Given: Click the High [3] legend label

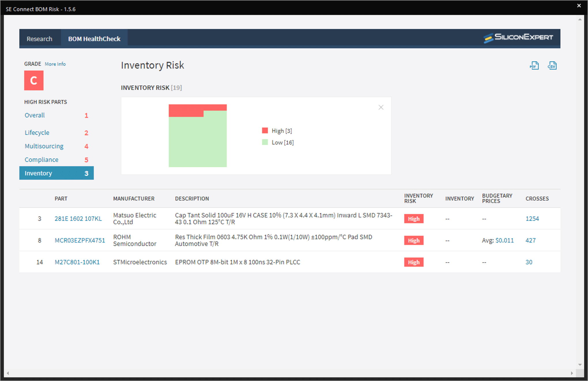Looking at the screenshot, I should pos(282,131).
